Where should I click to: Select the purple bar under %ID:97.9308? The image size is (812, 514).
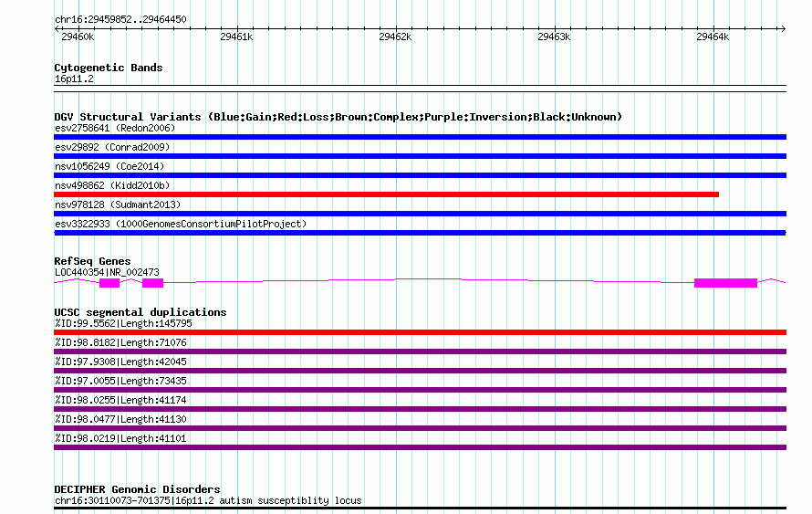pyautogui.click(x=420, y=371)
